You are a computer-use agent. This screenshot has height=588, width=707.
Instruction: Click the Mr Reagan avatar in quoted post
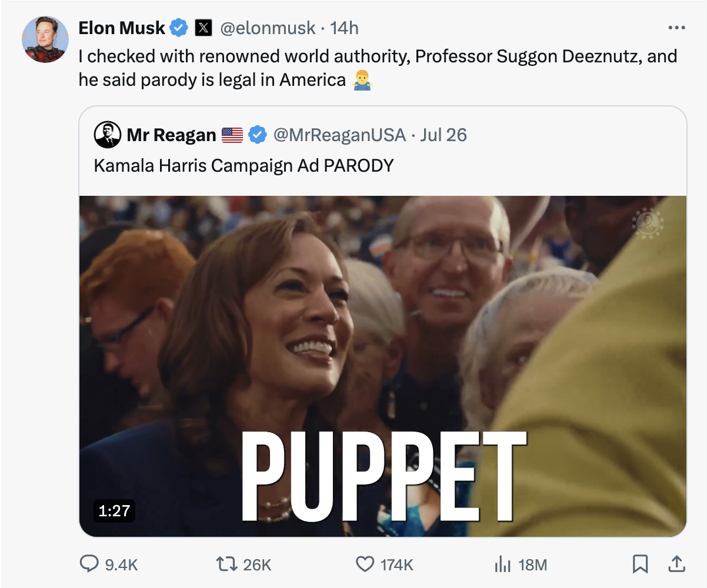click(108, 135)
